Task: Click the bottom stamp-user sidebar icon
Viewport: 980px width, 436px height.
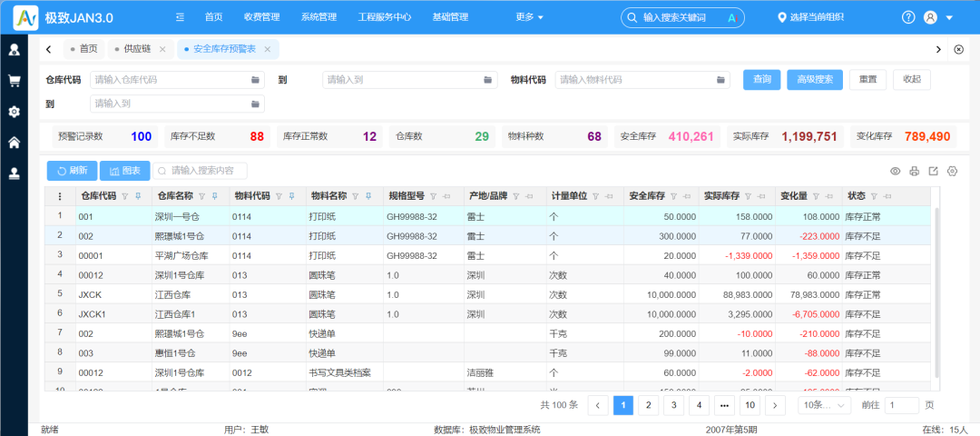Action: [x=14, y=173]
